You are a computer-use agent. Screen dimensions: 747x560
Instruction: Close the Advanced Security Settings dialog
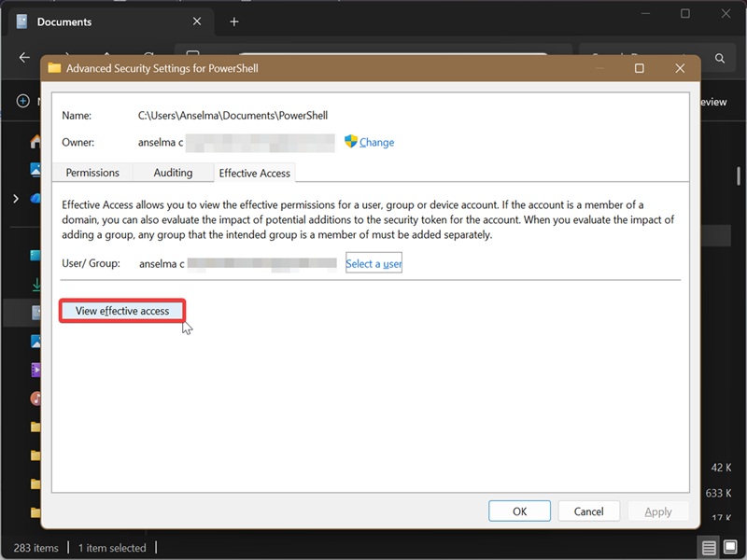point(680,68)
